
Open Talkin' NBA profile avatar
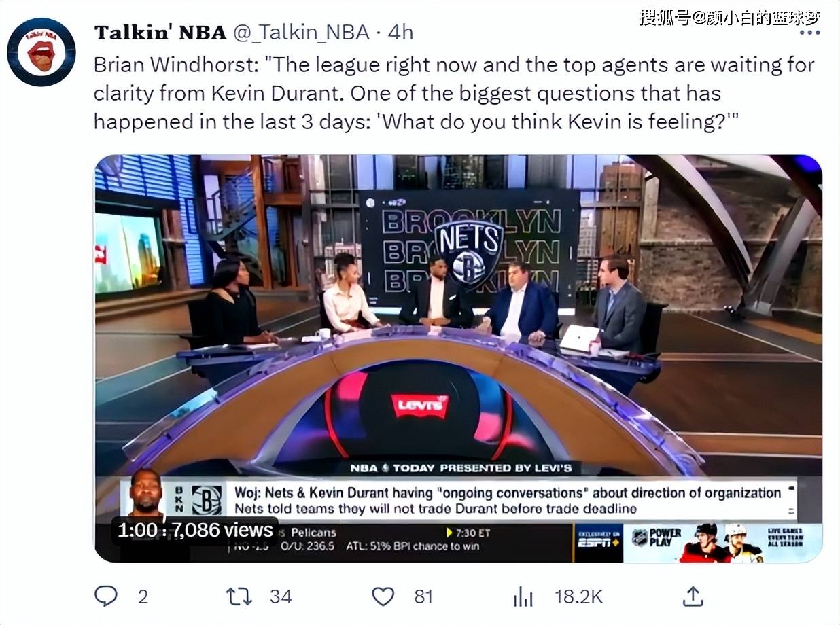[x=41, y=52]
